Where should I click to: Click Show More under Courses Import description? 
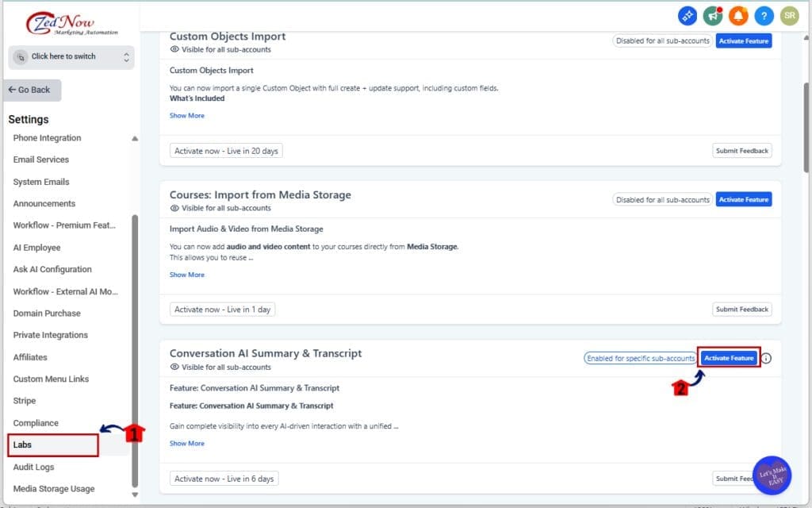click(x=187, y=274)
